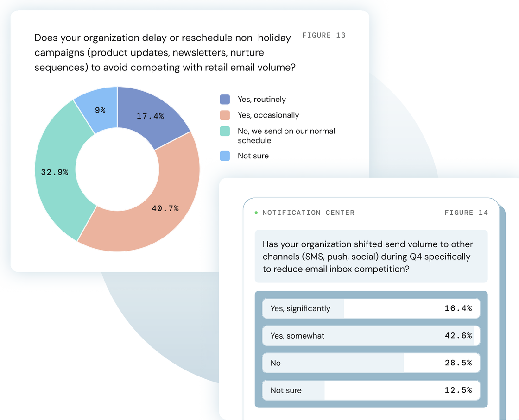
Task: Click the question about shifting send volume
Action: 368,257
